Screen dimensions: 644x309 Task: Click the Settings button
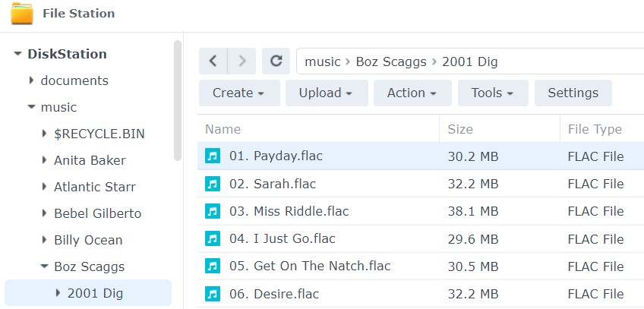pyautogui.click(x=573, y=93)
